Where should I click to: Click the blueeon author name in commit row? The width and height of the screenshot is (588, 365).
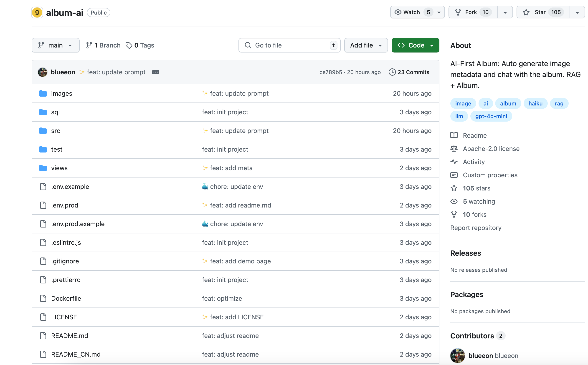pos(63,72)
